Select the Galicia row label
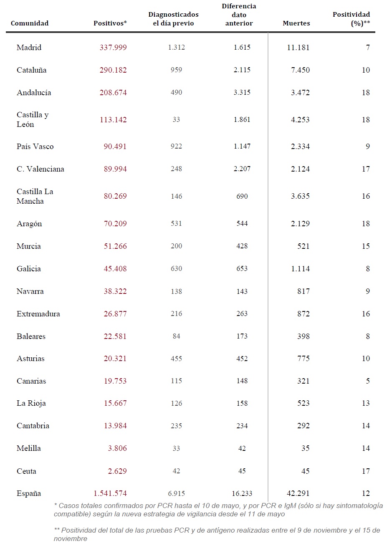The width and height of the screenshot is (392, 551). pos(29,269)
